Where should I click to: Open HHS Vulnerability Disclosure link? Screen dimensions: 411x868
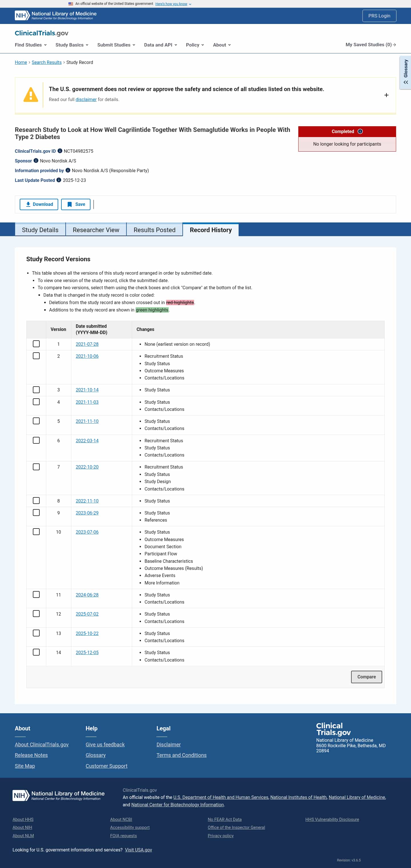pos(332,819)
